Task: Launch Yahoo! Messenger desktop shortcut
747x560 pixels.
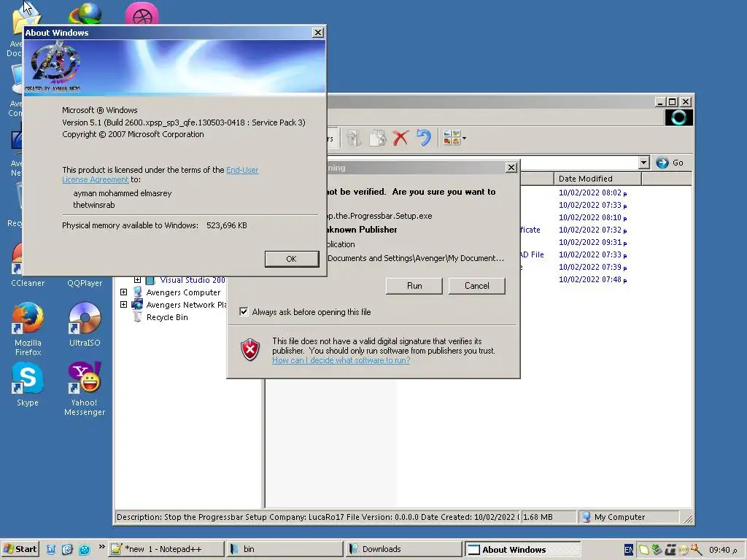Action: 85,389
